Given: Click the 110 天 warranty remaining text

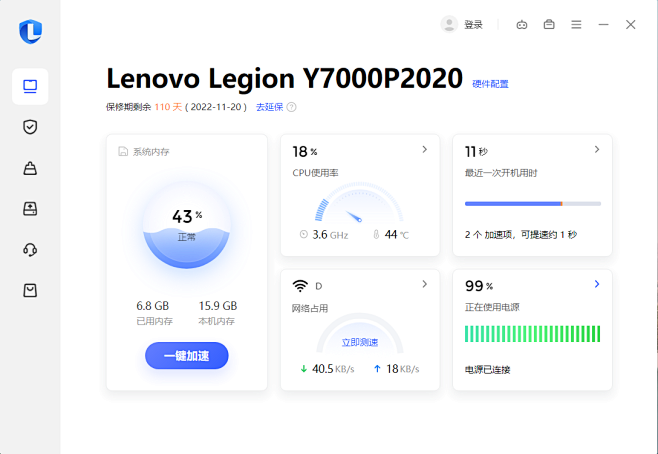Looking at the screenshot, I should (168, 107).
